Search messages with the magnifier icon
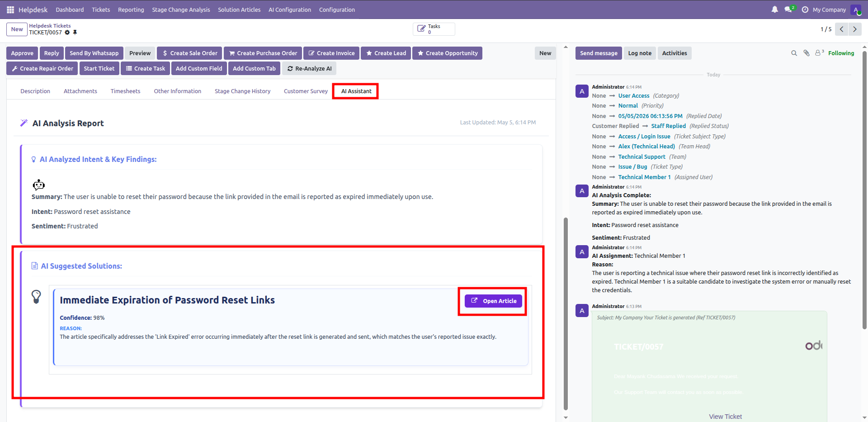 [x=794, y=53]
